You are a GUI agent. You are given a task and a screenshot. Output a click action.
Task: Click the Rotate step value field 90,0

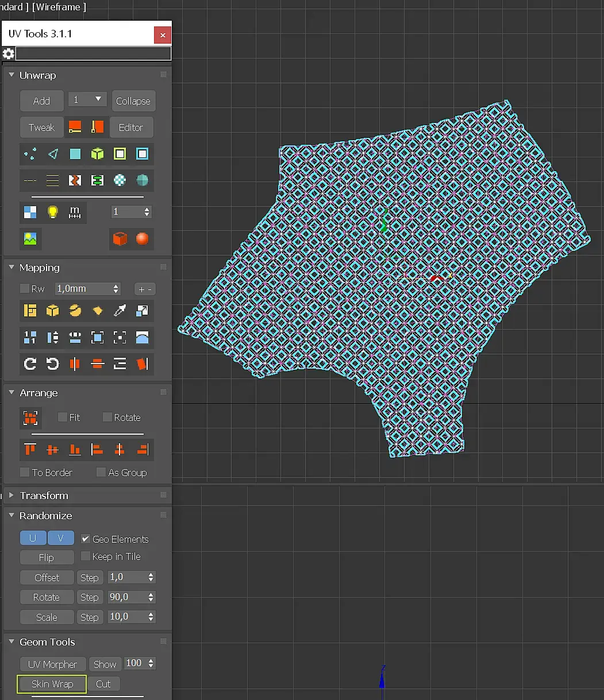[127, 597]
